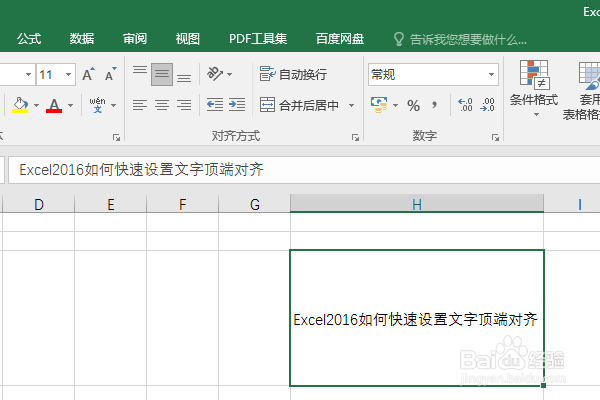
Task: Select column F header
Action: 183,204
